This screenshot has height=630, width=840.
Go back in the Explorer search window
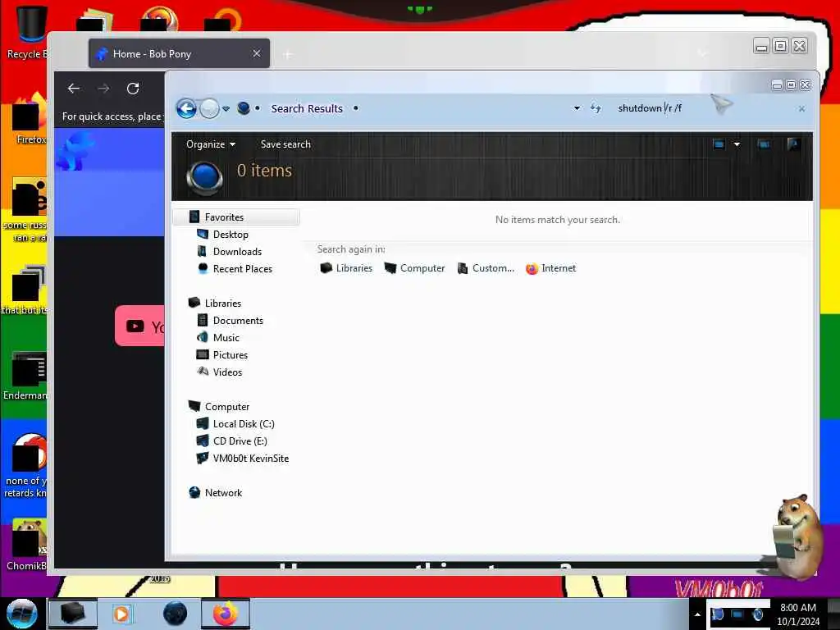pos(186,109)
